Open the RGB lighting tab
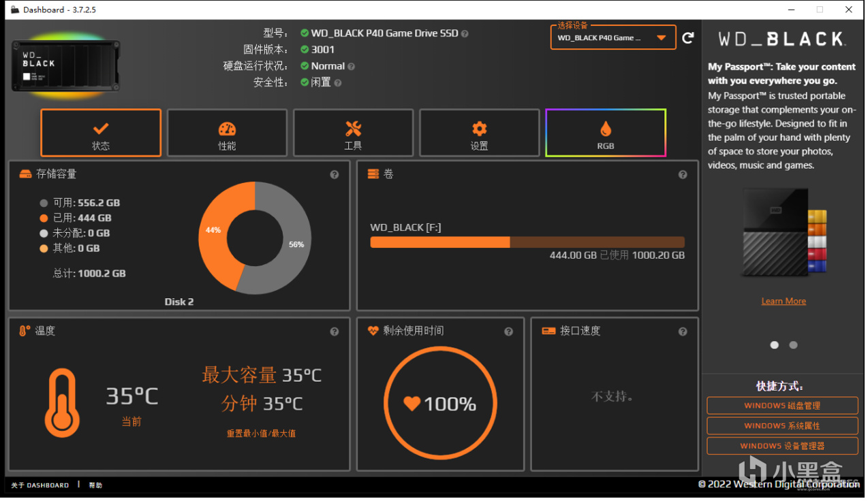This screenshot has height=501, width=868. point(606,133)
